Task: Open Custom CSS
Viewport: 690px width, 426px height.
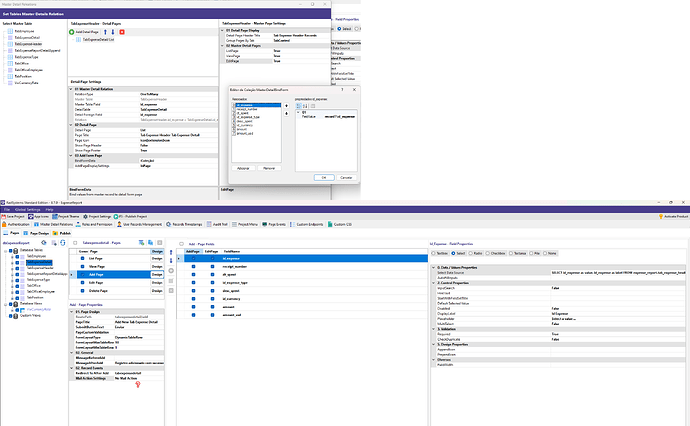Action: (340, 224)
